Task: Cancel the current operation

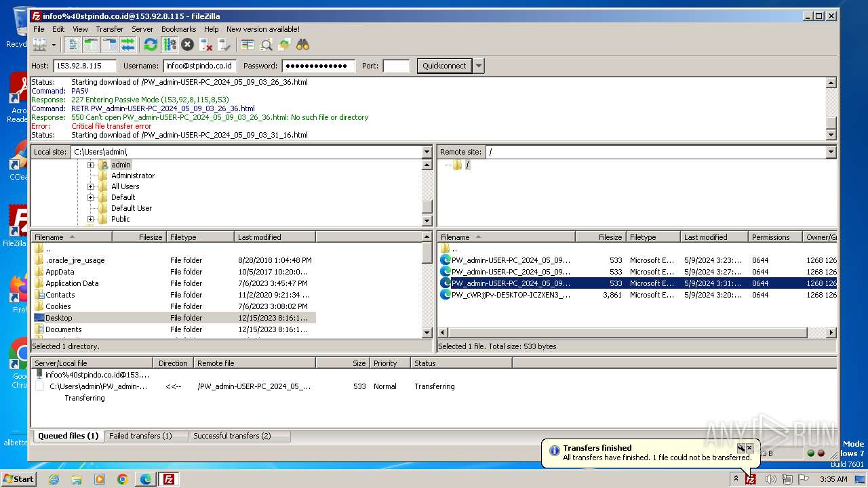Action: [x=188, y=45]
